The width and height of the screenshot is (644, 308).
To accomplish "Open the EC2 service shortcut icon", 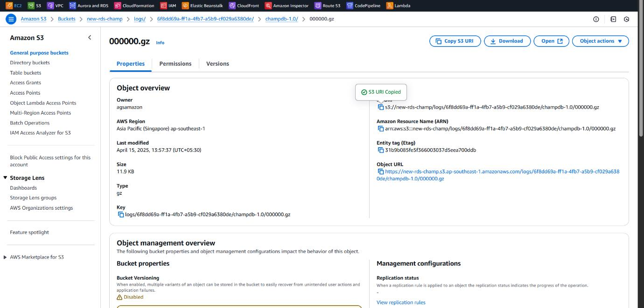I will (9, 6).
